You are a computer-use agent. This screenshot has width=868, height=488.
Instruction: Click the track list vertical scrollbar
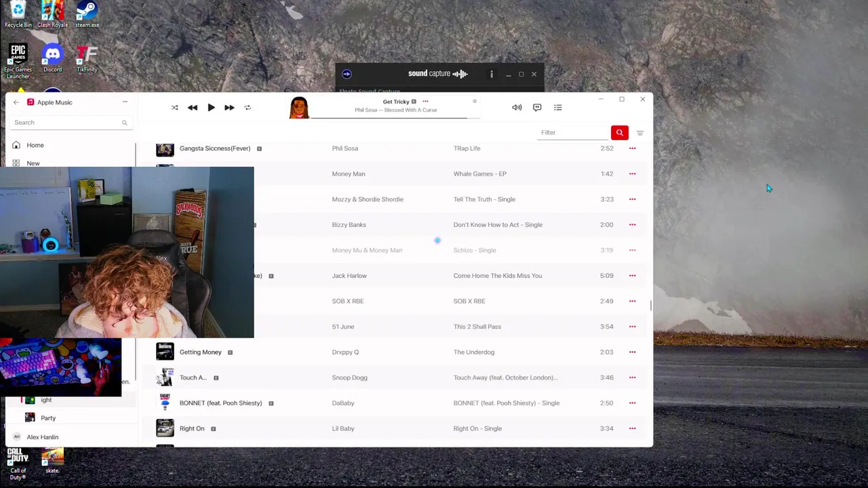(x=651, y=306)
